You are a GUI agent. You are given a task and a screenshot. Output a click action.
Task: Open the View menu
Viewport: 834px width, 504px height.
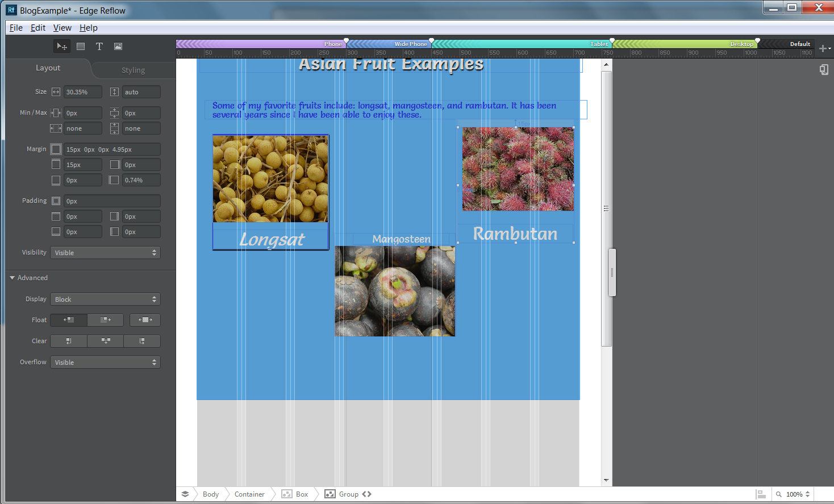point(62,27)
